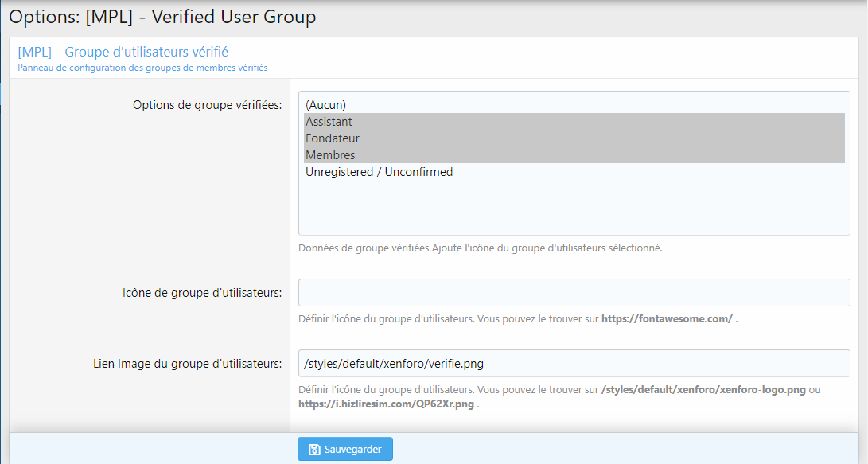Click the Sauvegarder button
Screen dimensions: 868x464
(x=345, y=449)
